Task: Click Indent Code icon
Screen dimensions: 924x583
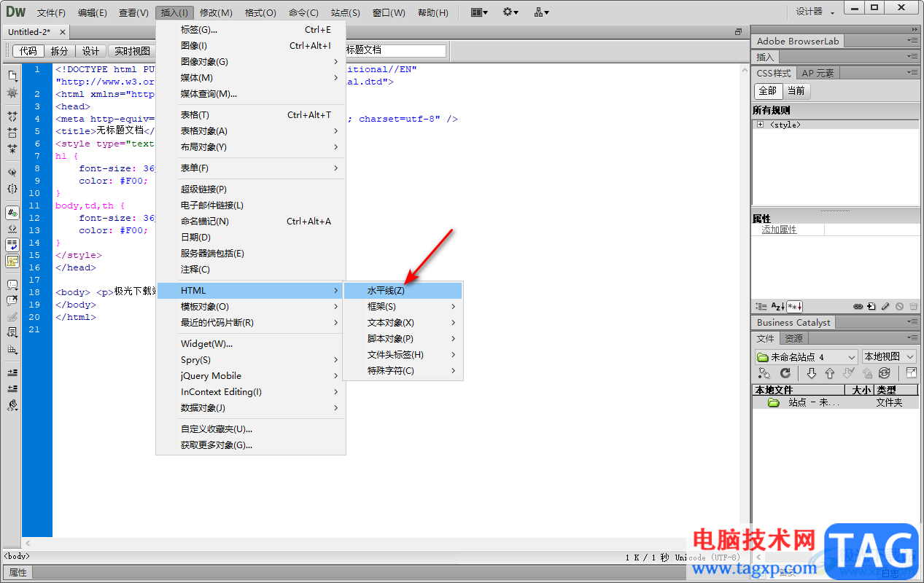Action: [x=12, y=372]
